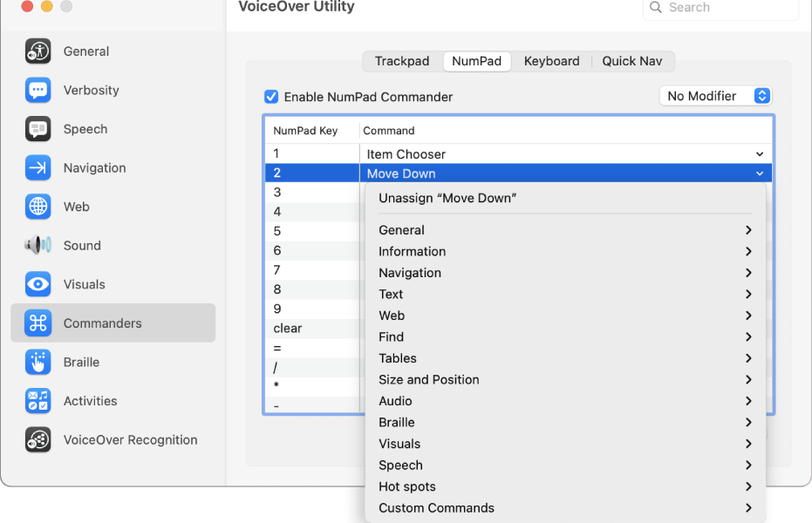Image resolution: width=812 pixels, height=523 pixels.
Task: Switch to the Keyboard tab
Action: (x=551, y=61)
